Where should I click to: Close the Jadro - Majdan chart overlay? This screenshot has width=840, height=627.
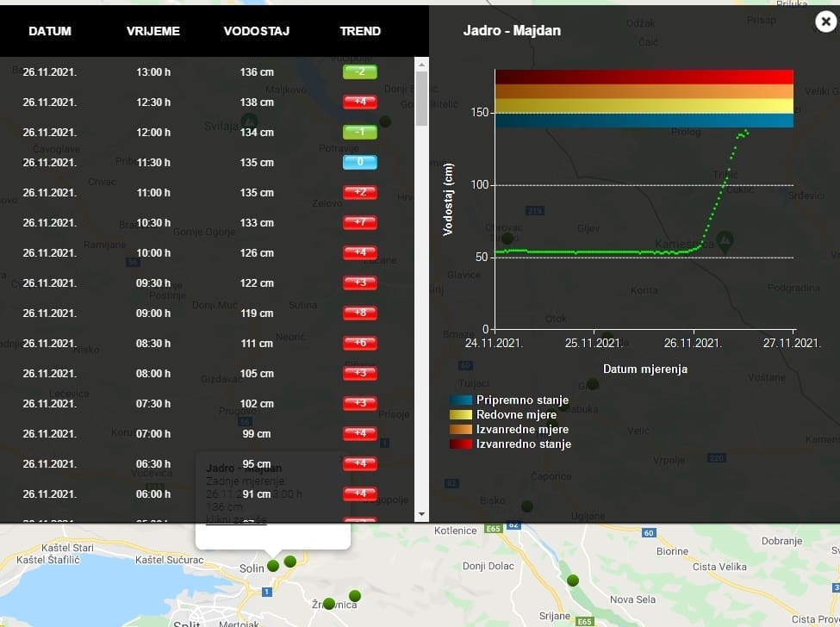825,22
